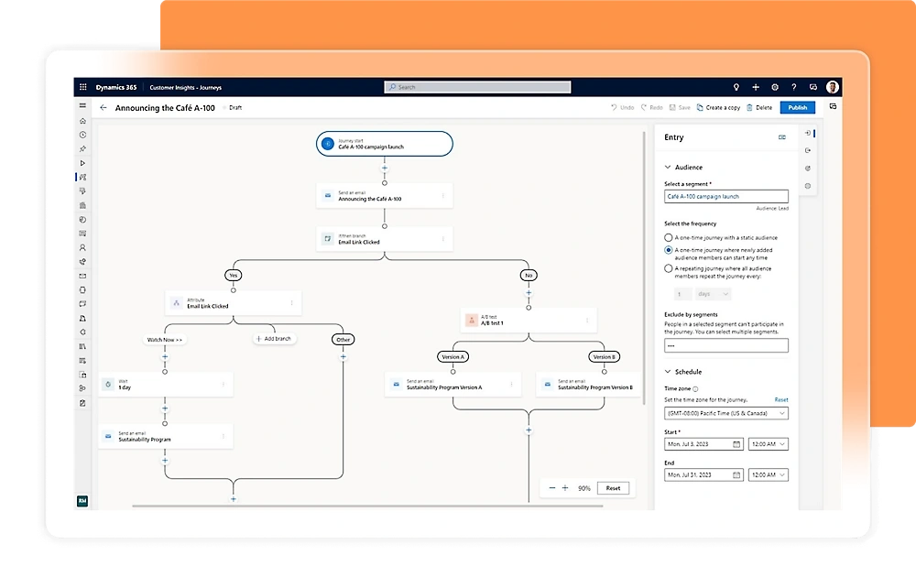Select the A/B test 1 tile

[x=529, y=320]
